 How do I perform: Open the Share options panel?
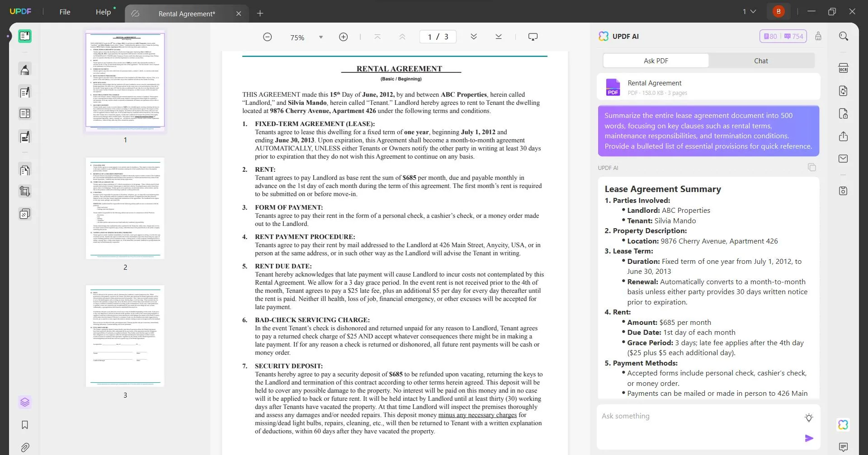[844, 136]
